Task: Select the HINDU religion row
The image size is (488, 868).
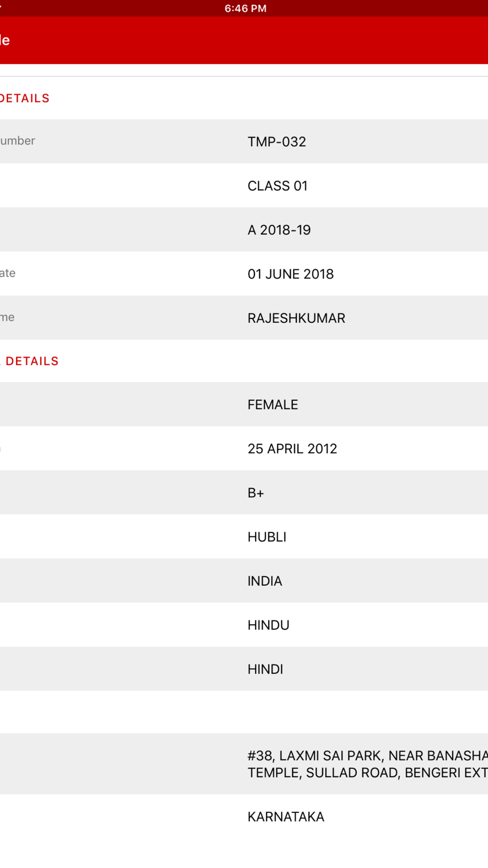Action: point(268,625)
